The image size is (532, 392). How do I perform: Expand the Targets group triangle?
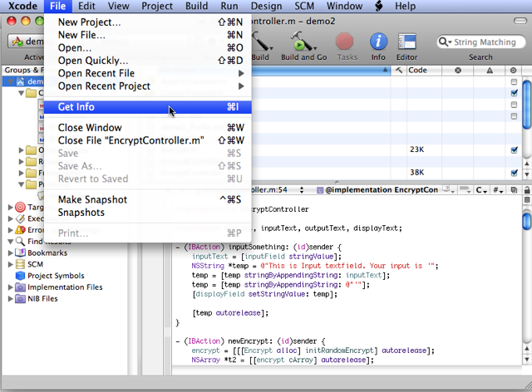tap(10, 207)
